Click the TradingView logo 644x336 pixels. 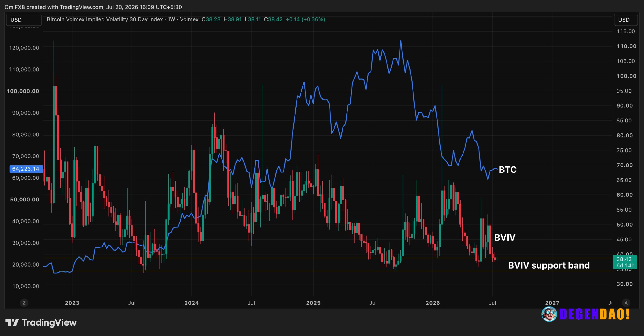(41, 322)
